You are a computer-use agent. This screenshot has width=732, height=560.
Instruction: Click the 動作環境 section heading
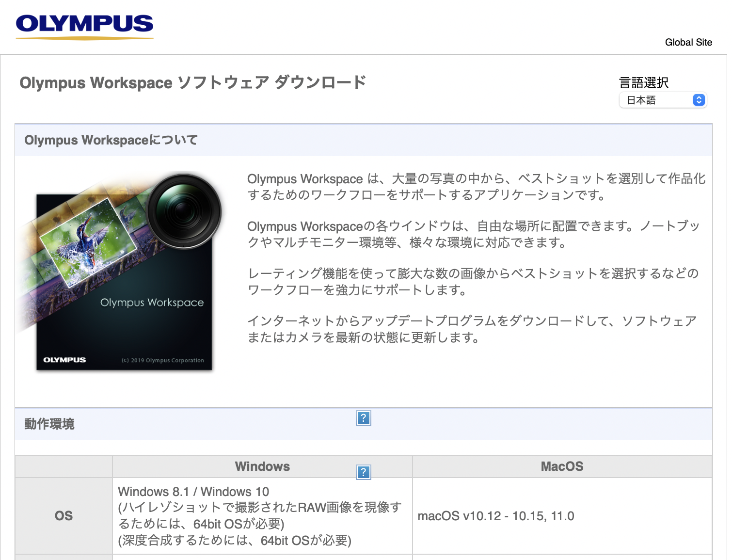pyautogui.click(x=49, y=424)
